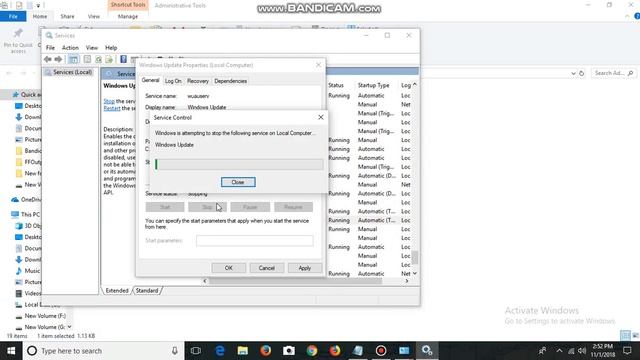Click the Resume service button

[x=293, y=207]
